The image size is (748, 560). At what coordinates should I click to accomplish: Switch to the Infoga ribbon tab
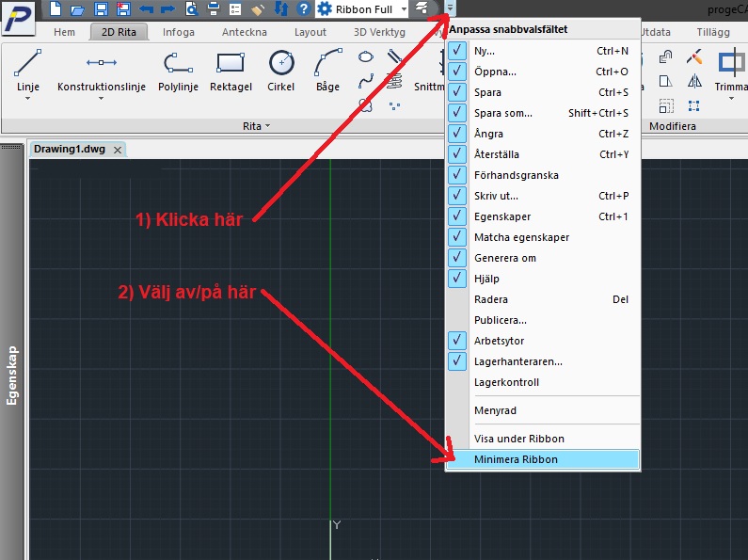coord(179,32)
